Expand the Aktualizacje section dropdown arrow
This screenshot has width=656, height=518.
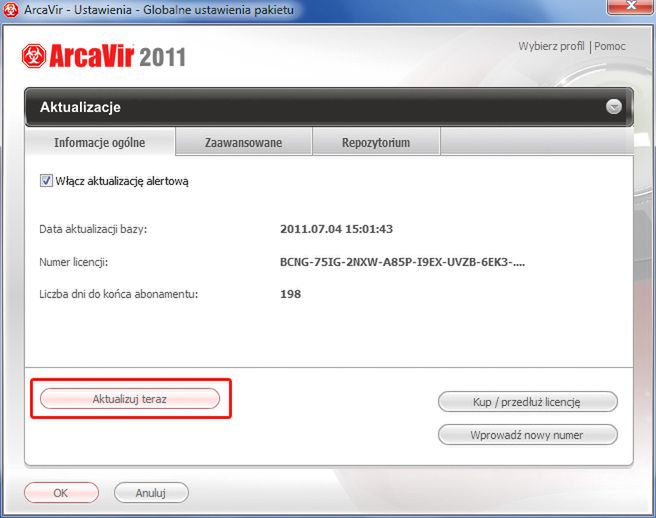[x=614, y=107]
